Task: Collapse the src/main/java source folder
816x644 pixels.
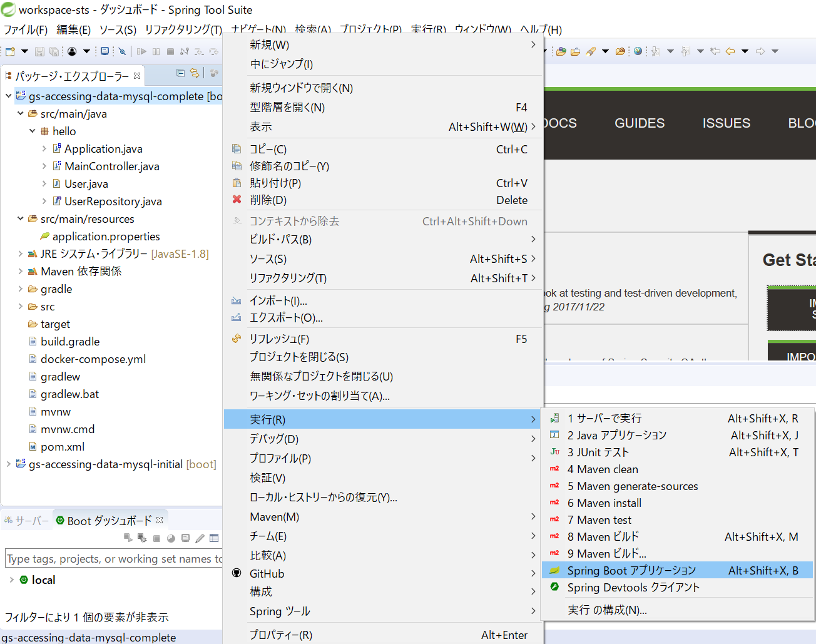Action: pyautogui.click(x=21, y=114)
